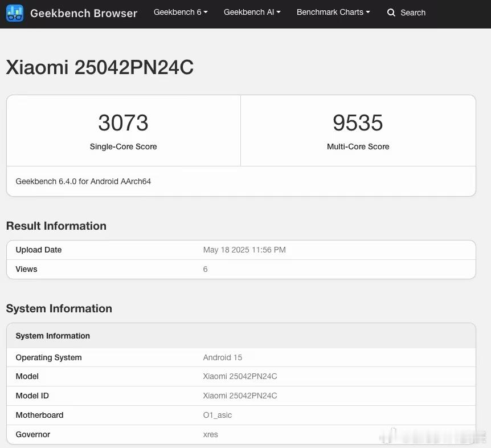491x448 pixels.
Task: Select the Model ID value Xiaomi 25042PN24C
Action: (240, 396)
